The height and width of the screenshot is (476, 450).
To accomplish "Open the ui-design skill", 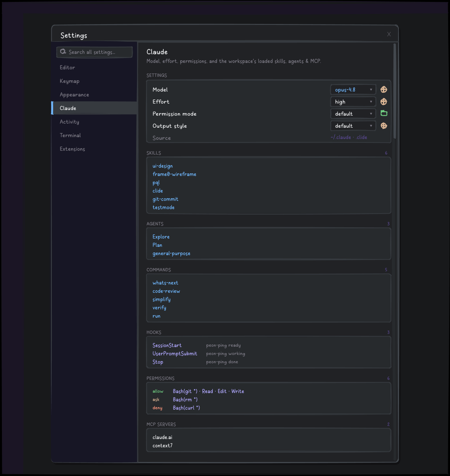I will [163, 166].
